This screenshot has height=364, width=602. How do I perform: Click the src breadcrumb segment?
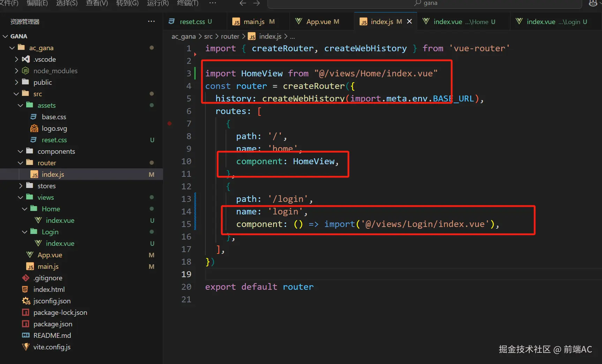(208, 36)
